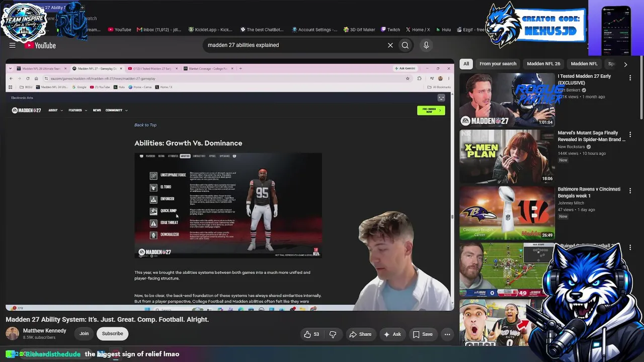Image resolution: width=644 pixels, height=362 pixels.
Task: Open NEWS on the Madden site nav
Action: [97, 110]
